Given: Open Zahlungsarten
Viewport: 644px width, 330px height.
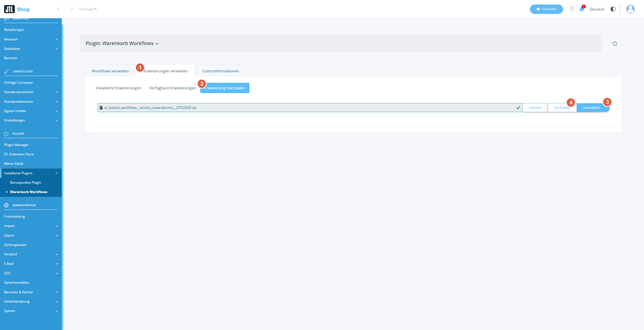Looking at the screenshot, I should 31,245.
